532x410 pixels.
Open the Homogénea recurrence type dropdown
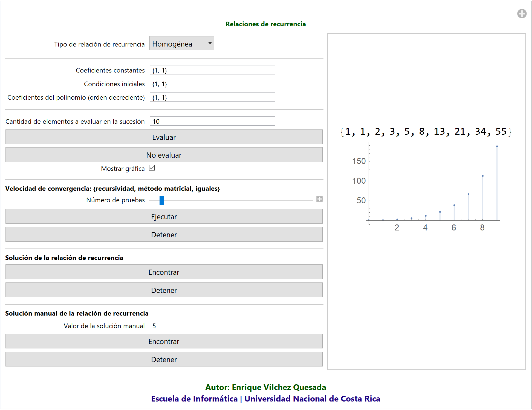(x=181, y=44)
